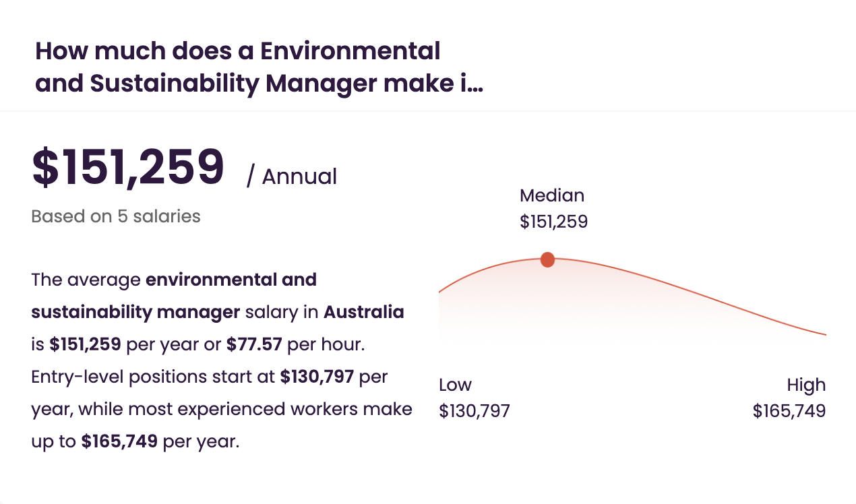Click bold 'Australia' in the paragraph
856x504 pixels.
click(364, 312)
